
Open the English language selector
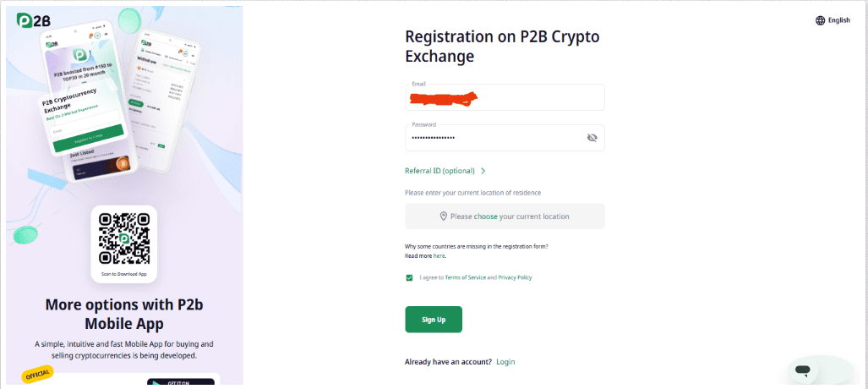(833, 20)
